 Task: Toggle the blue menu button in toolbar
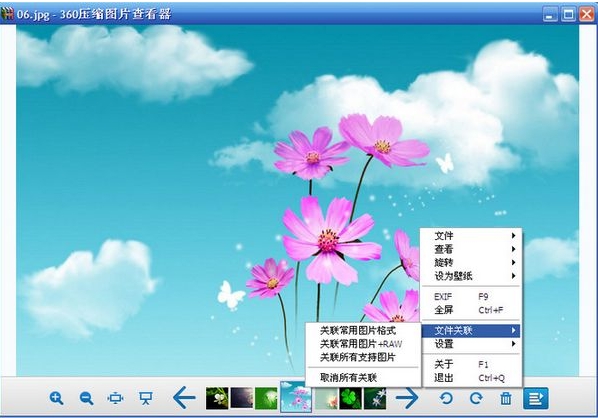[536, 398]
